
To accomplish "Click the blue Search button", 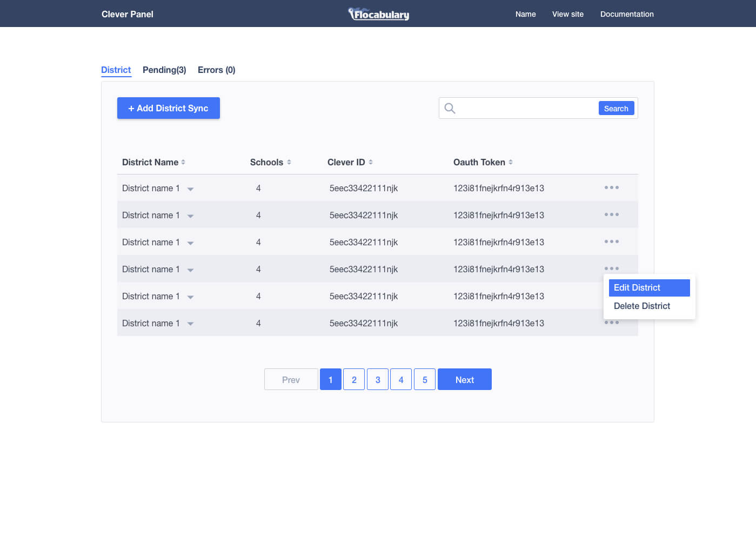I will point(617,108).
